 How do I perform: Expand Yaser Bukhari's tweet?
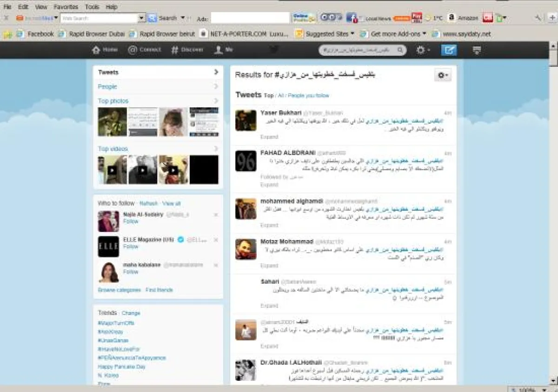[x=269, y=137]
